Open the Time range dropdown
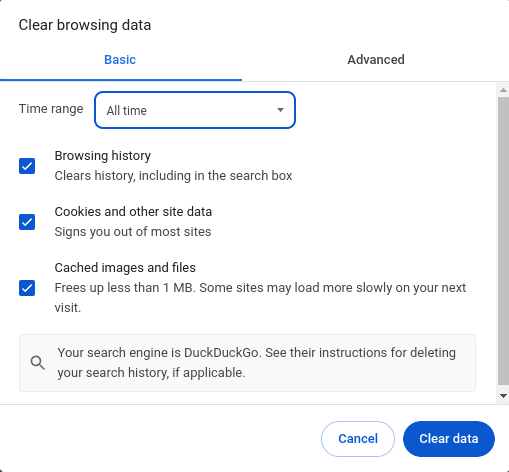This screenshot has height=472, width=509. (x=195, y=110)
